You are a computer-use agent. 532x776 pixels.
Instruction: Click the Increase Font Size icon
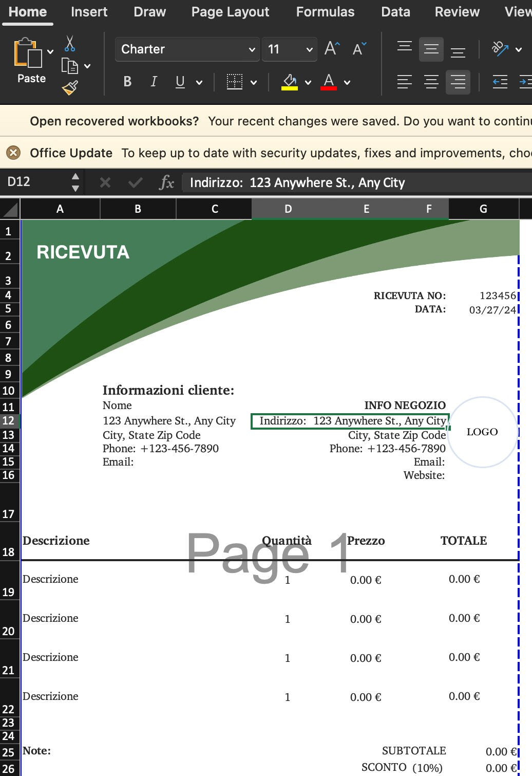(x=332, y=49)
